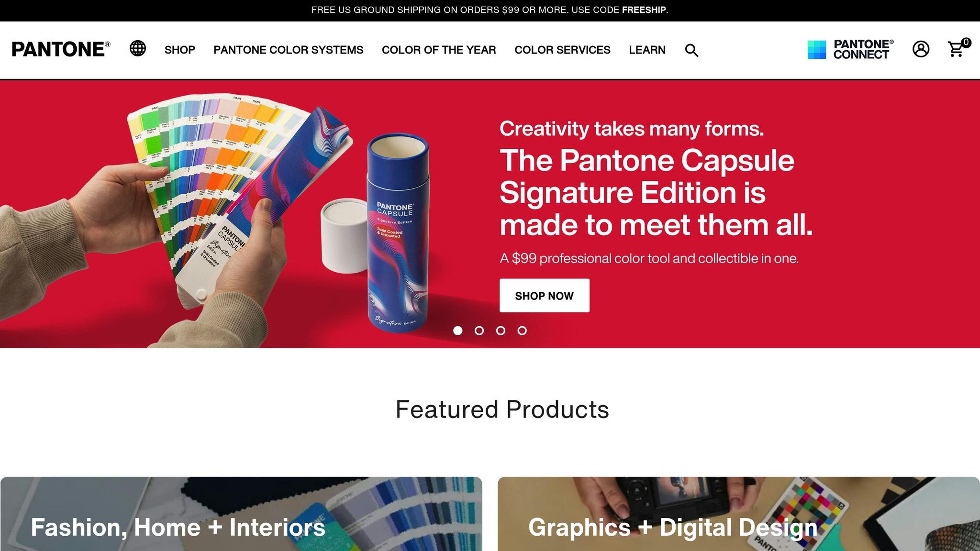The width and height of the screenshot is (980, 551).
Task: Expand Pantone Color Systems menu
Action: tap(289, 50)
